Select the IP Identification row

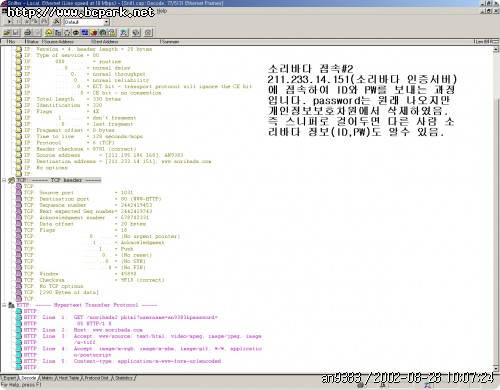63,105
